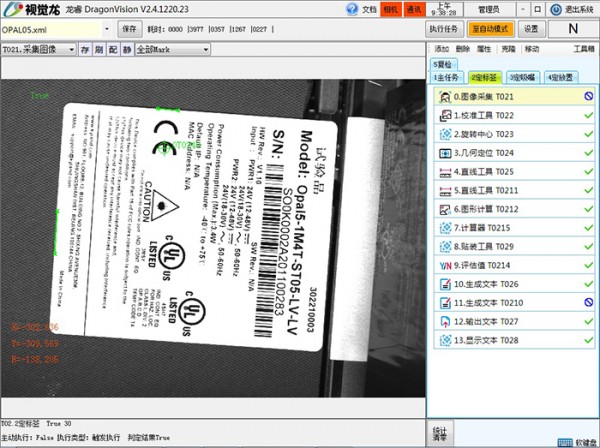Viewport: 600px width, 448px height.
Task: Toggle the checkmark on 直线工具 T025
Action: [589, 172]
